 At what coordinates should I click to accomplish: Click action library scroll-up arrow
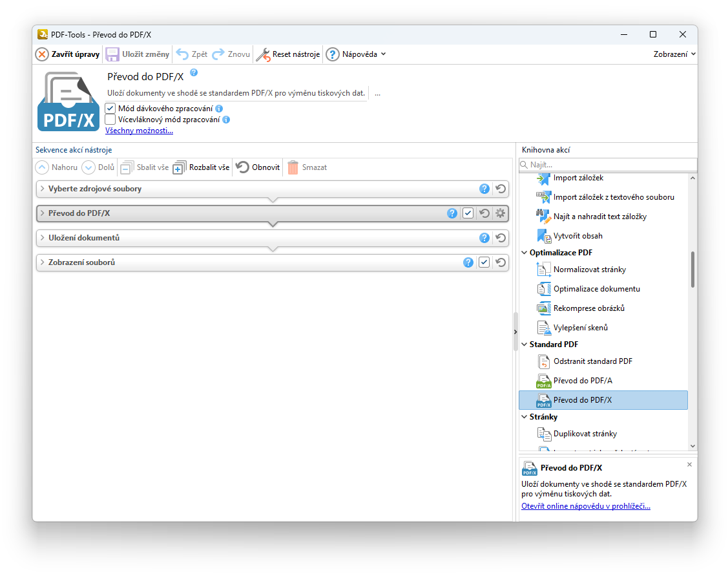(x=692, y=178)
